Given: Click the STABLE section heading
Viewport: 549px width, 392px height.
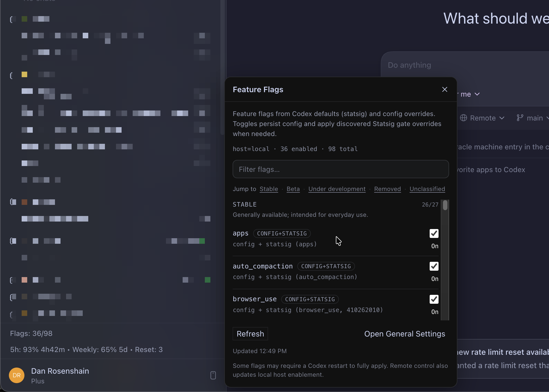Looking at the screenshot, I should (245, 205).
